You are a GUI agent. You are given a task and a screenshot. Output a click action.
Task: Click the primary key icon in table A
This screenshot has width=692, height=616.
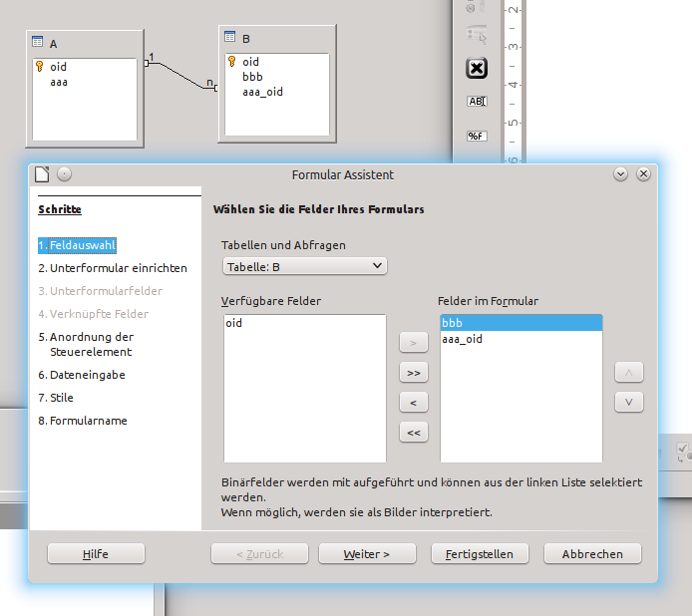[x=39, y=66]
